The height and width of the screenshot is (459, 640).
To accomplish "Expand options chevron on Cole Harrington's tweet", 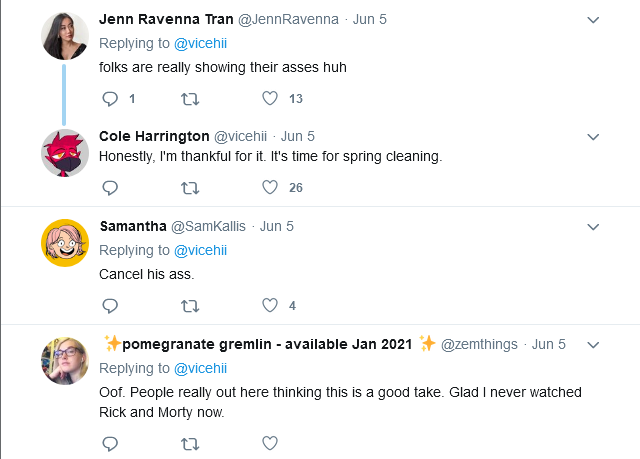I will (593, 137).
